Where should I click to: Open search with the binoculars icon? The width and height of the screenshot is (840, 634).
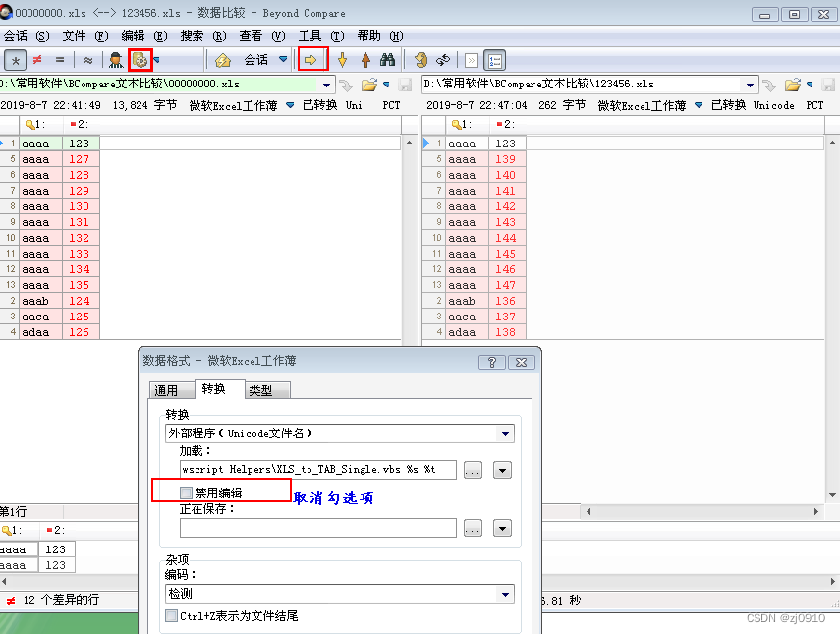387,58
